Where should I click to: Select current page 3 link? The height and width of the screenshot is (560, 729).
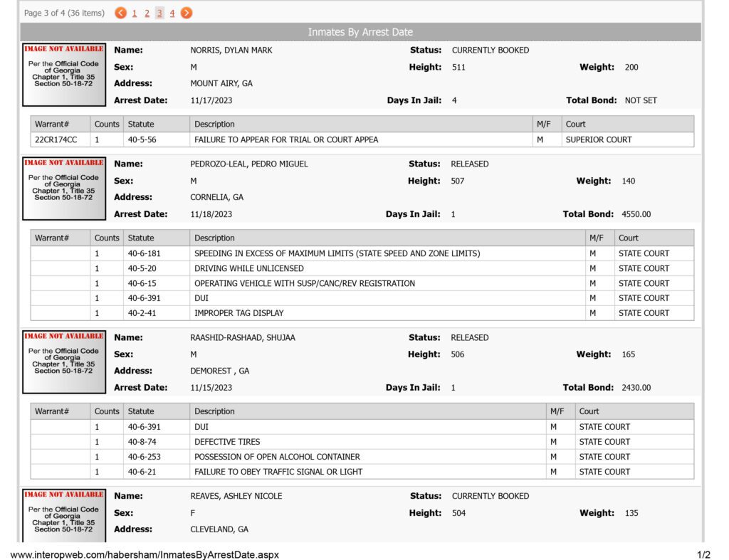159,13
